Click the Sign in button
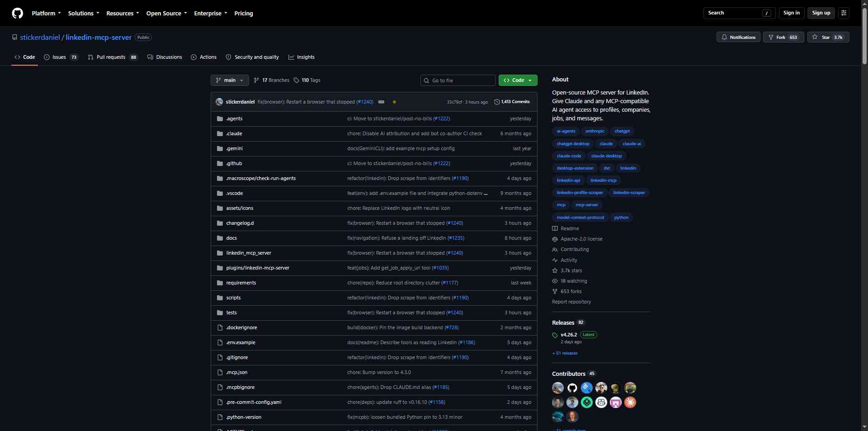Screen dimensions: 868x431 pos(792,13)
